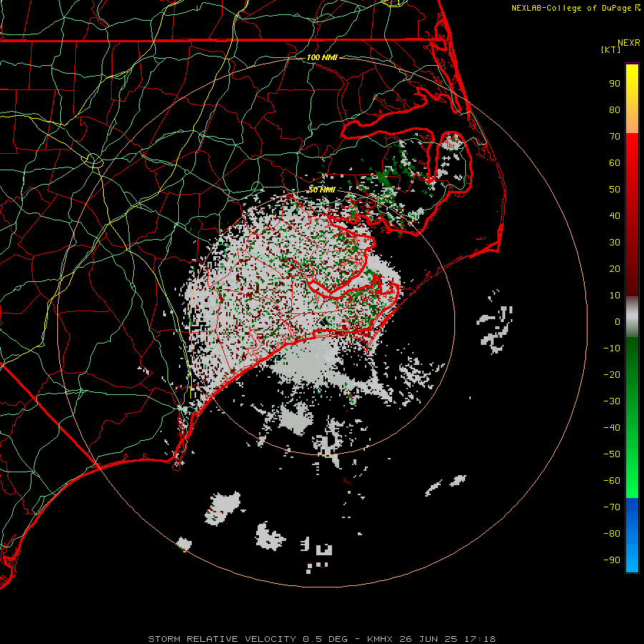Click the 17:18 timestamp in caption

(x=479, y=639)
